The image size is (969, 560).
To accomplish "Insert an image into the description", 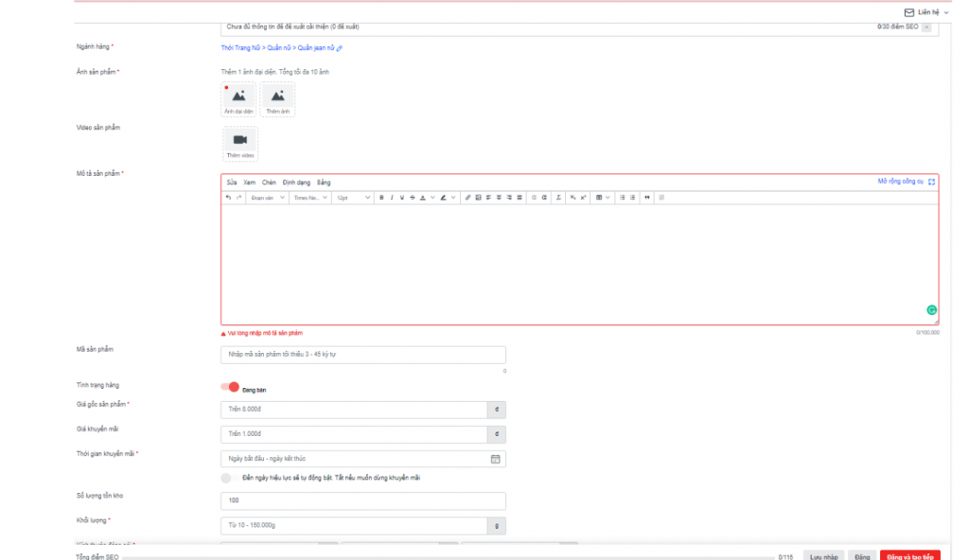I will tap(478, 198).
